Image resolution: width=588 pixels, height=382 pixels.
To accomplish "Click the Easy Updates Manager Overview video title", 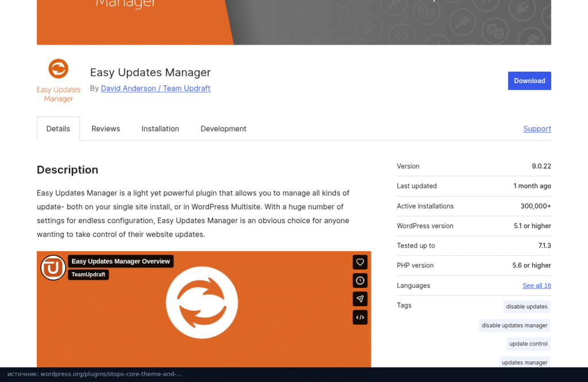I will 121,262.
